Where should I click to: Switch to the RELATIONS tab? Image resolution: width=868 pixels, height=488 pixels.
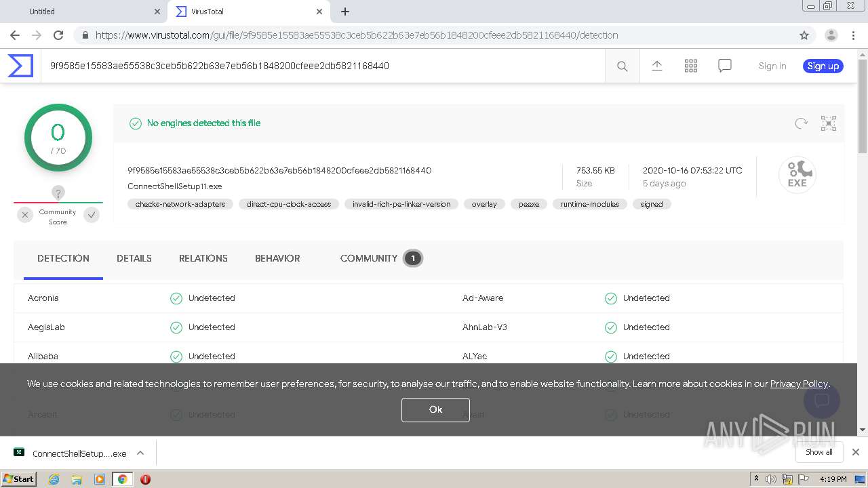203,258
